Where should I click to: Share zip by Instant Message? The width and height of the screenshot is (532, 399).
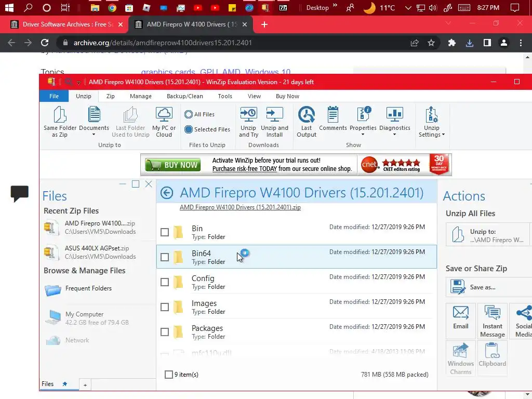pos(493,321)
